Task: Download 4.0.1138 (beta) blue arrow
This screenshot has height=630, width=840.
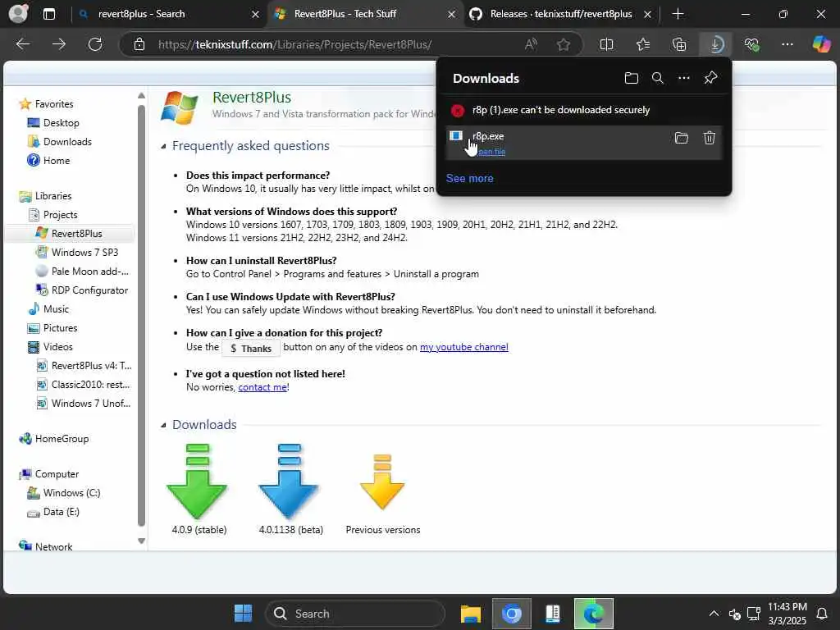Action: (289, 481)
